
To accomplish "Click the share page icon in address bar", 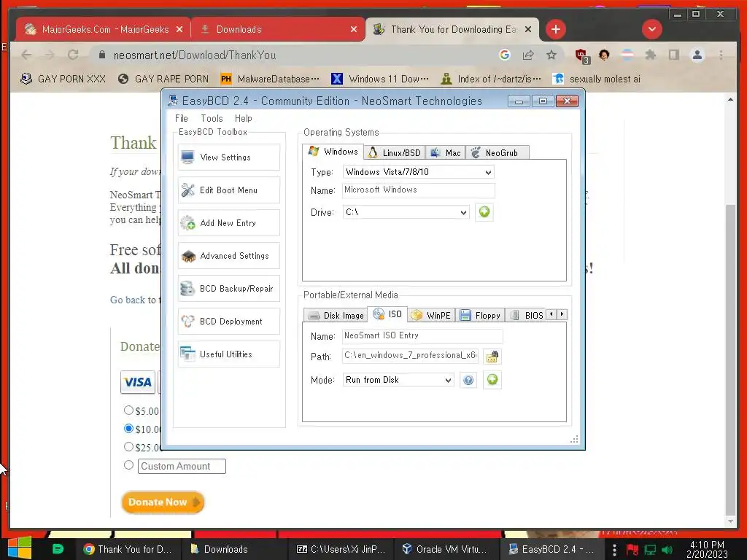I will pyautogui.click(x=528, y=55).
